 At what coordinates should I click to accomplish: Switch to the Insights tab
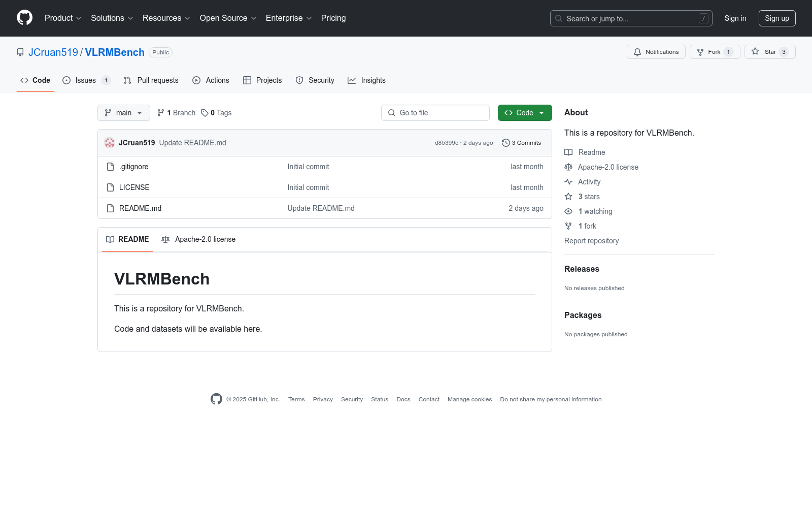[x=366, y=80]
